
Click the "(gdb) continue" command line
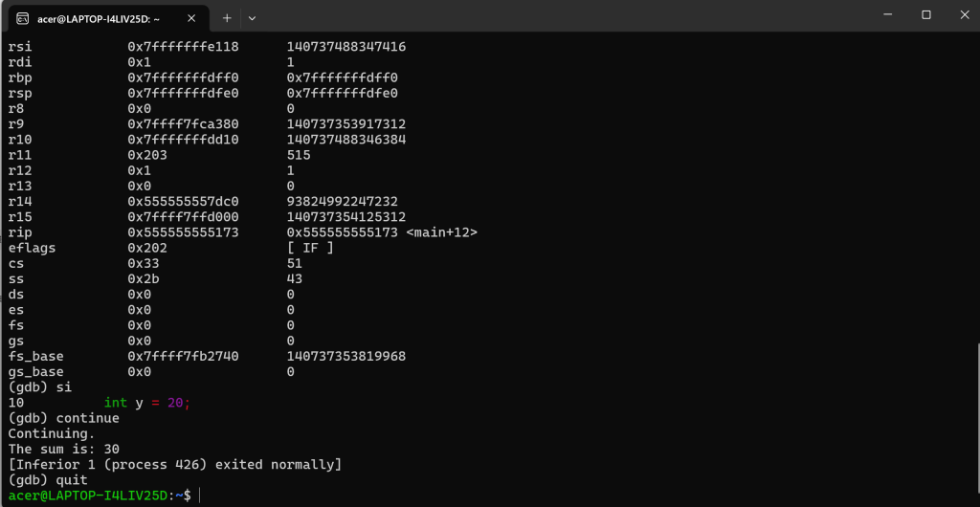(x=64, y=418)
